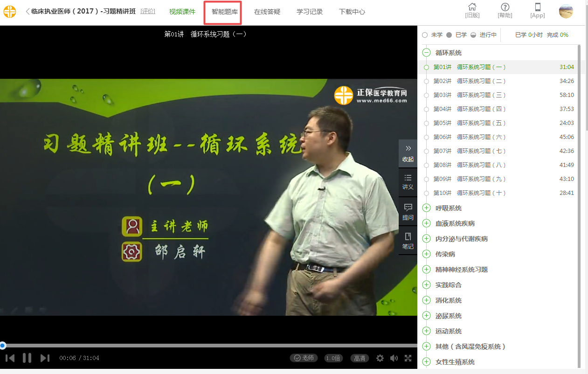Switch video quality 高清 option

click(360, 358)
